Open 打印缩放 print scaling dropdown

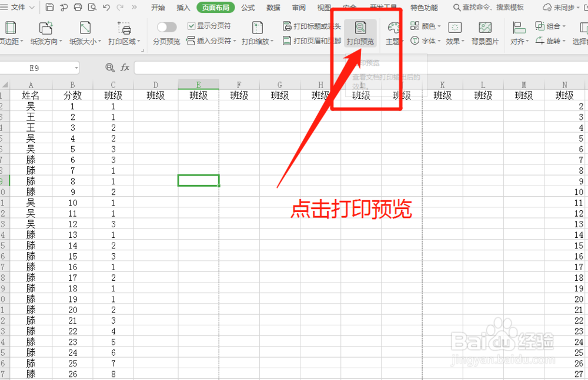[x=258, y=33]
